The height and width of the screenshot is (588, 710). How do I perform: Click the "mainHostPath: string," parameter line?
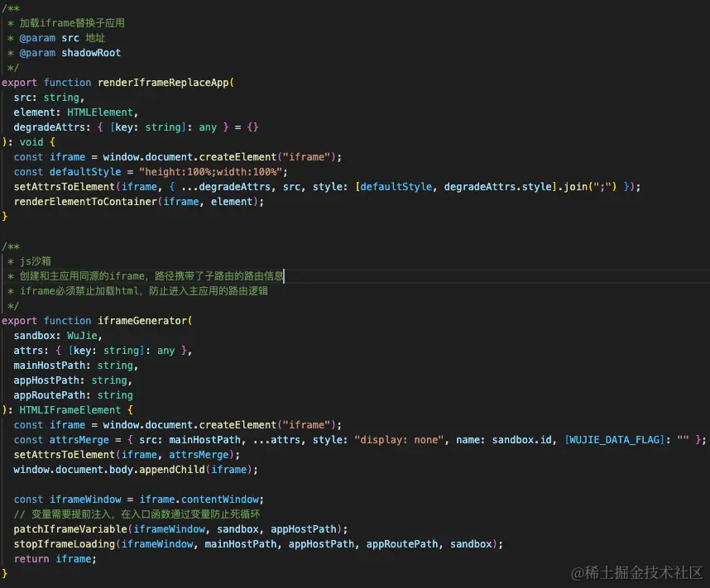(x=75, y=366)
